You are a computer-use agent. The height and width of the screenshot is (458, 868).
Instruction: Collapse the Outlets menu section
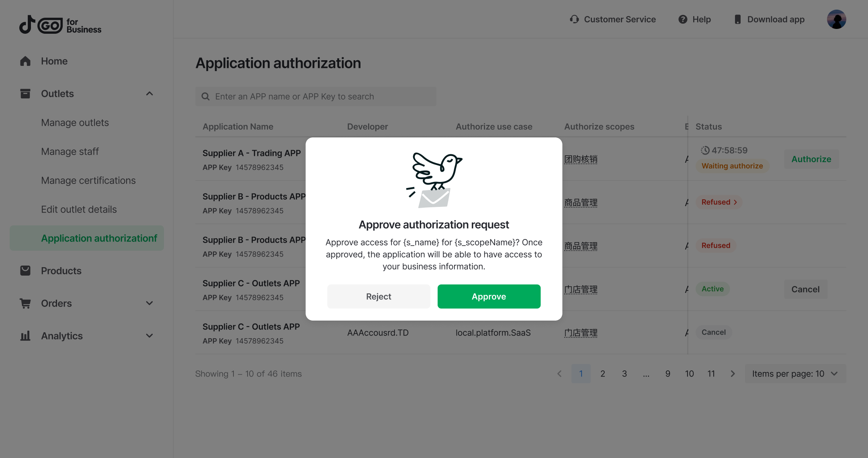point(149,94)
